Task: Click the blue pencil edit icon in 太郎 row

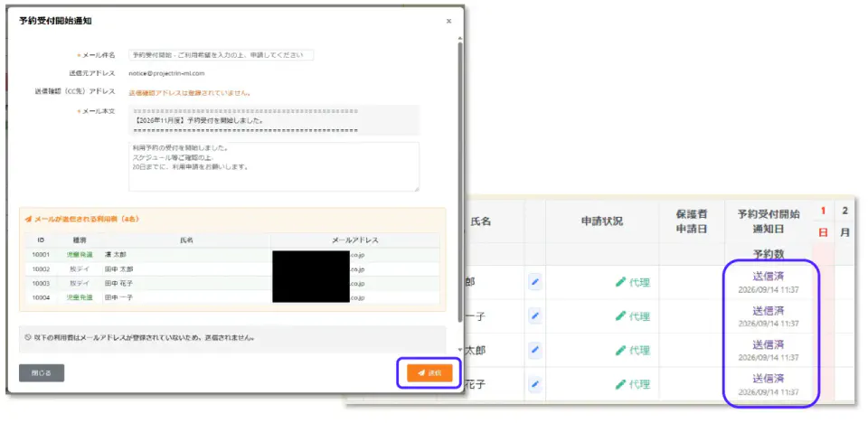Action: 534,350
